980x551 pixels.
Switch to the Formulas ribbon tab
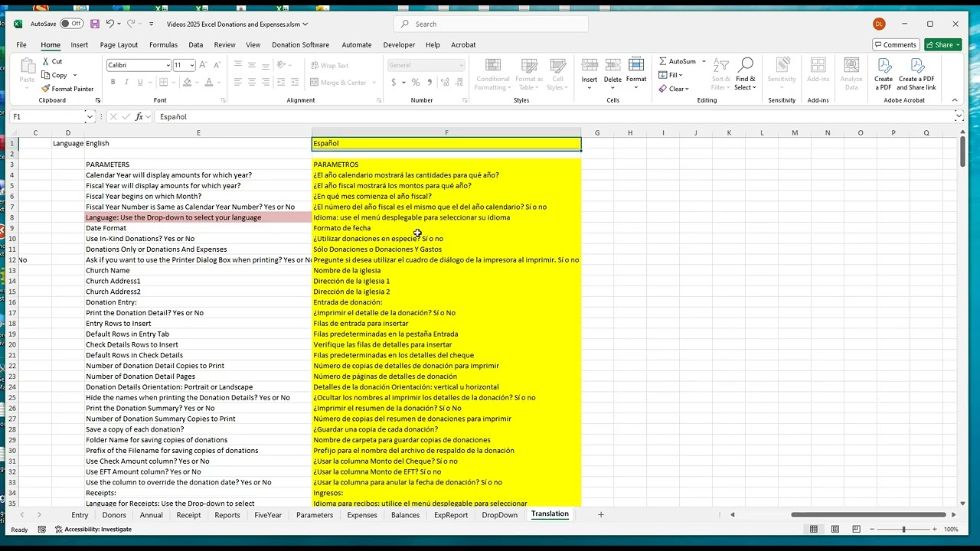(163, 45)
